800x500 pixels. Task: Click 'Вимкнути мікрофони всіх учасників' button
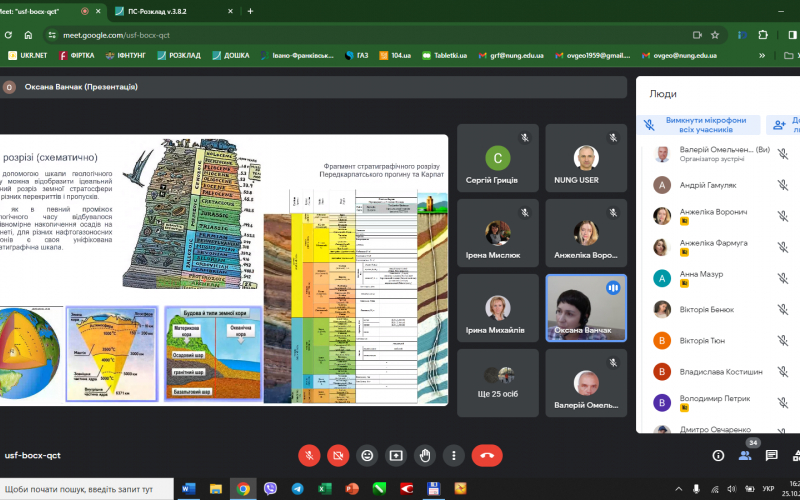coord(698,125)
